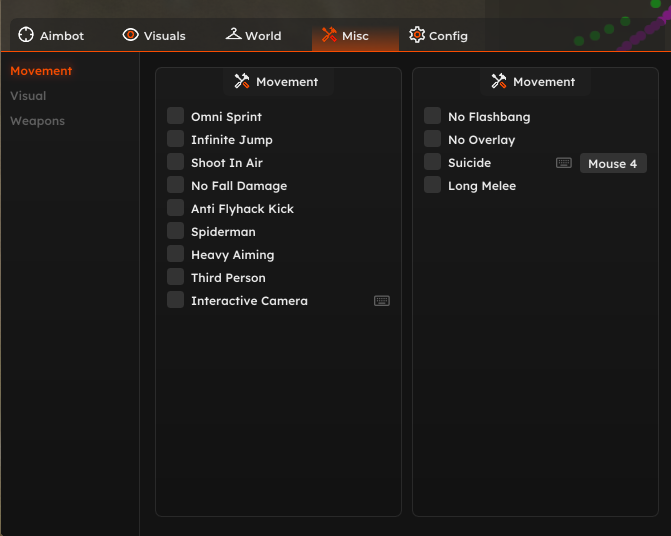
Task: Toggle the No Fall Damage checkbox
Action: pos(175,185)
